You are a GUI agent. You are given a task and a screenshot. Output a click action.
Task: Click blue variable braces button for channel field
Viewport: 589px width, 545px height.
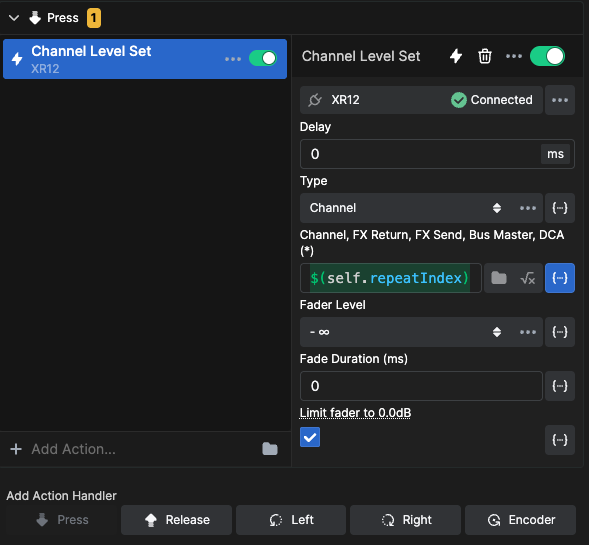coord(560,278)
